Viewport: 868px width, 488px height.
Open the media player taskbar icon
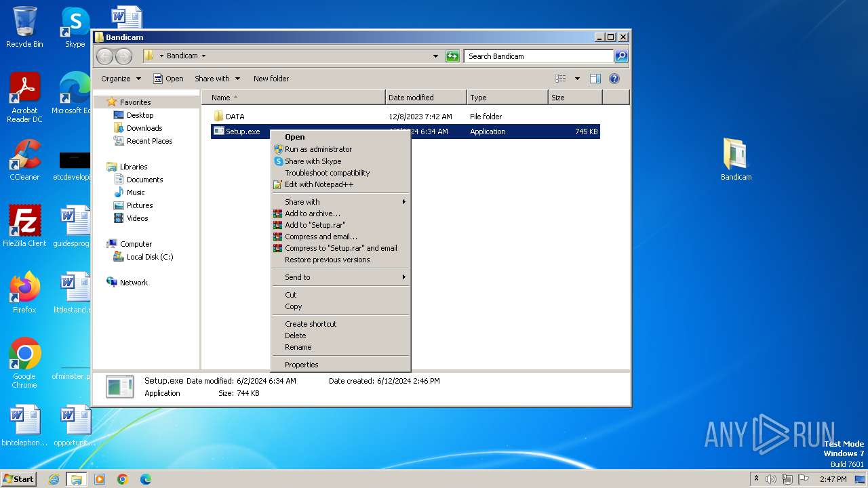pyautogui.click(x=100, y=479)
